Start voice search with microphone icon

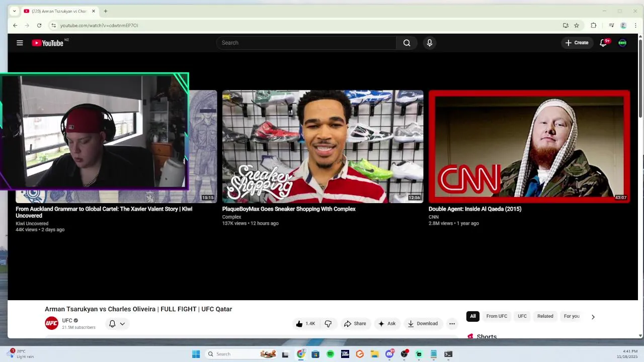(429, 43)
